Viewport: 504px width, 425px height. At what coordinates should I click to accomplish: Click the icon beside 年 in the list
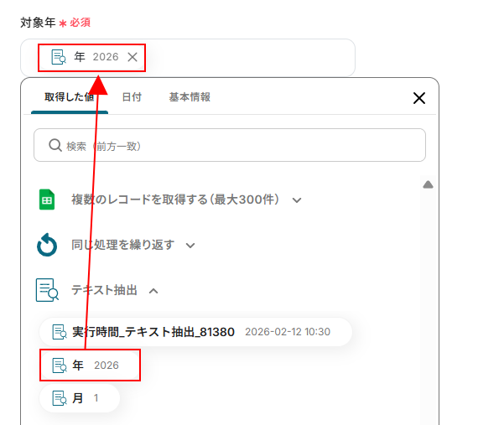coord(60,365)
